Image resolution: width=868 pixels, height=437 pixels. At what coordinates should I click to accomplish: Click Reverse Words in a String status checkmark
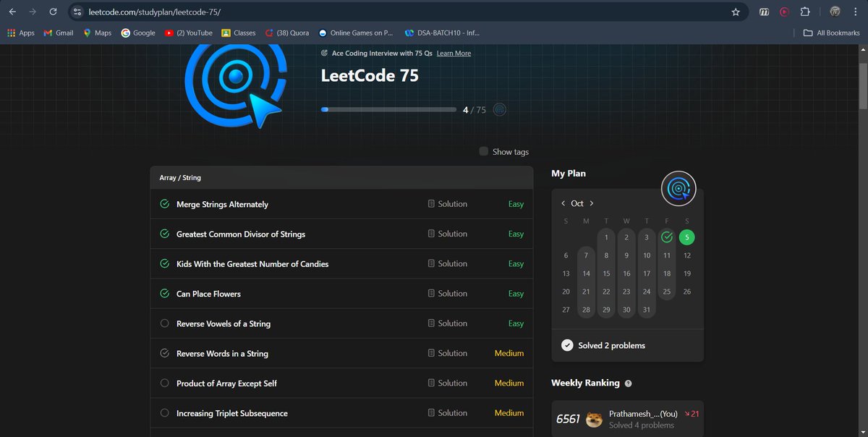[x=164, y=353]
